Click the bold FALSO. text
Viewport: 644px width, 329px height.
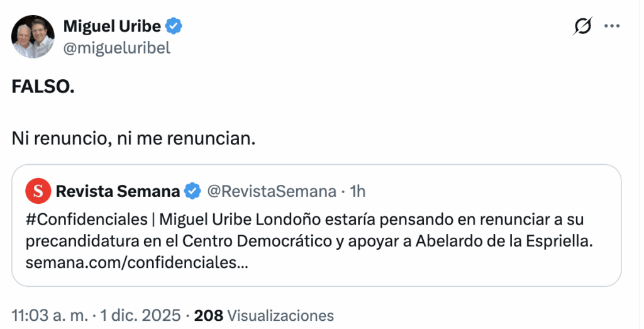(43, 87)
